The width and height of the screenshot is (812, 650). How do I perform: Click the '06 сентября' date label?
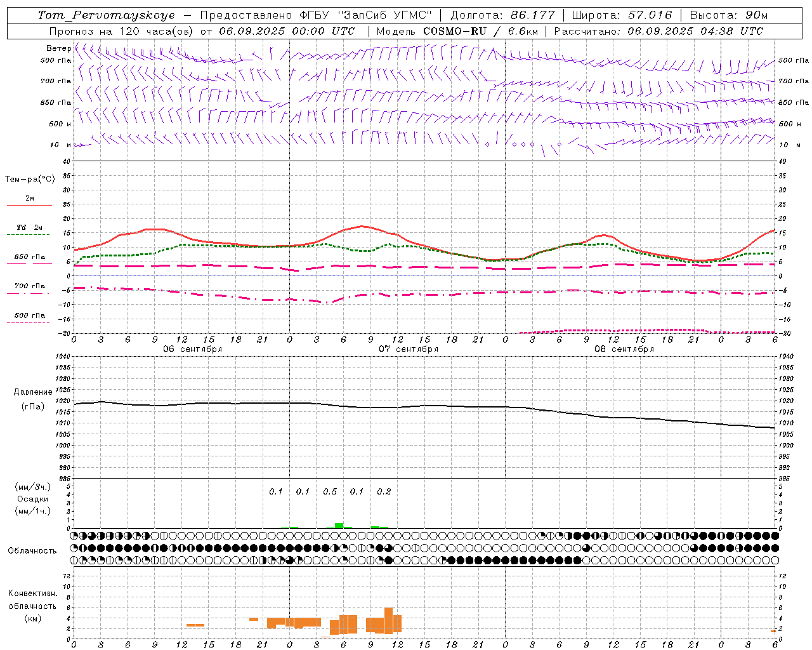click(x=193, y=349)
